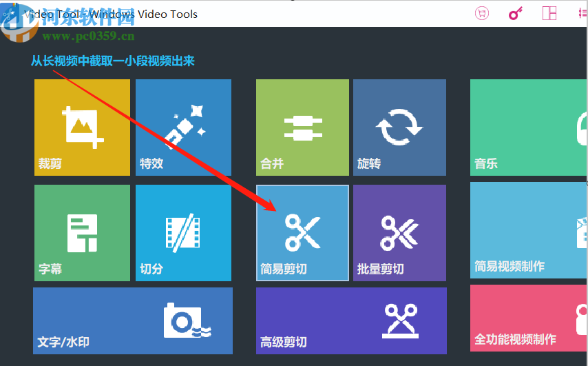588x366 pixels.
Task: Open the 特效 effects tile
Action: tap(183, 128)
